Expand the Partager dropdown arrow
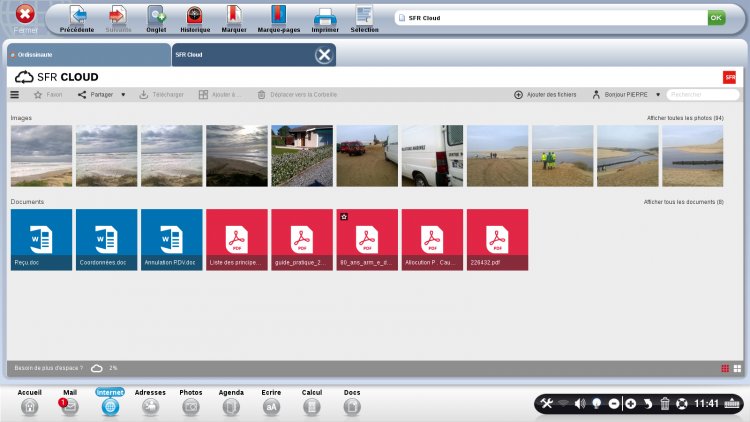Viewport: 750px width, 422px height. point(123,95)
